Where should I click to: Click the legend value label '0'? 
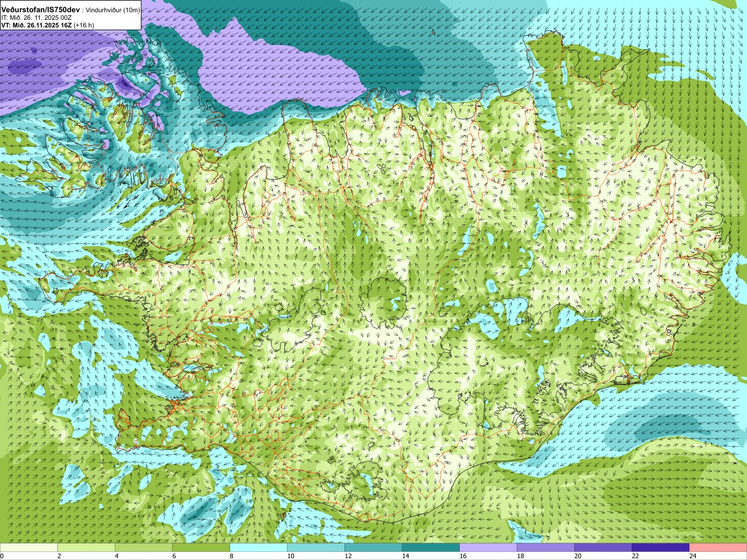click(x=2, y=556)
